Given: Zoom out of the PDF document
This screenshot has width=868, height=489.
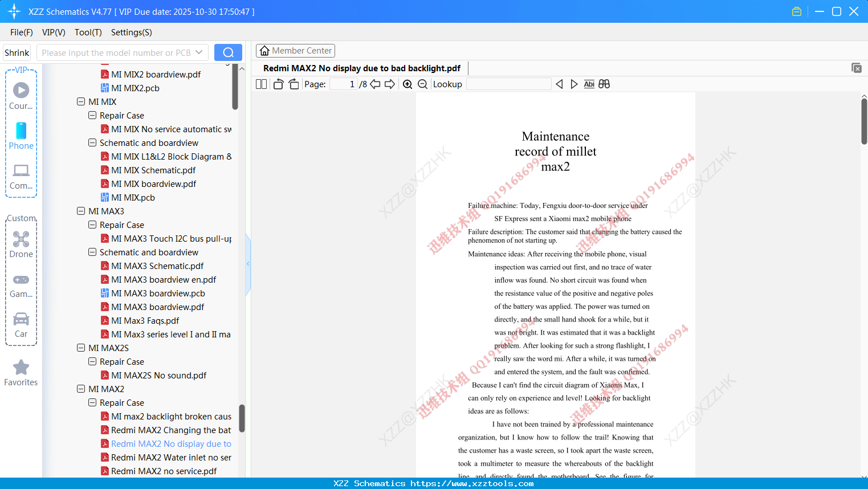Looking at the screenshot, I should click(422, 84).
